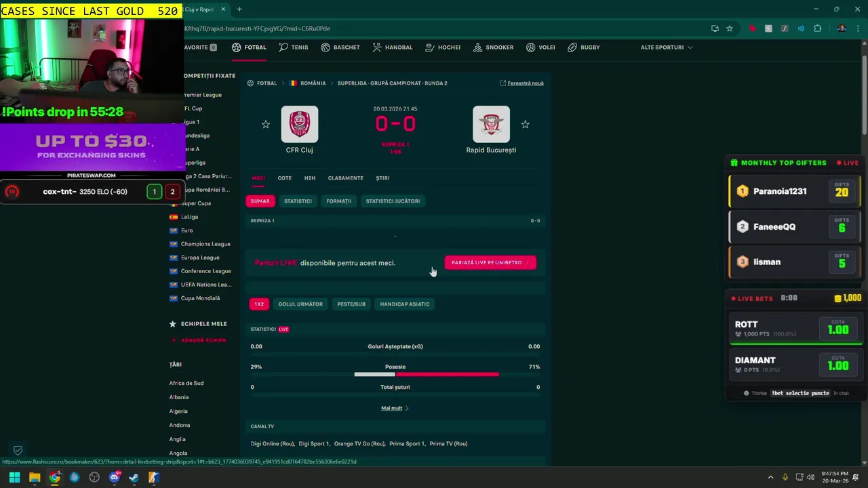This screenshot has height=488, width=868.
Task: Go to the Snooker section
Action: pos(493,47)
